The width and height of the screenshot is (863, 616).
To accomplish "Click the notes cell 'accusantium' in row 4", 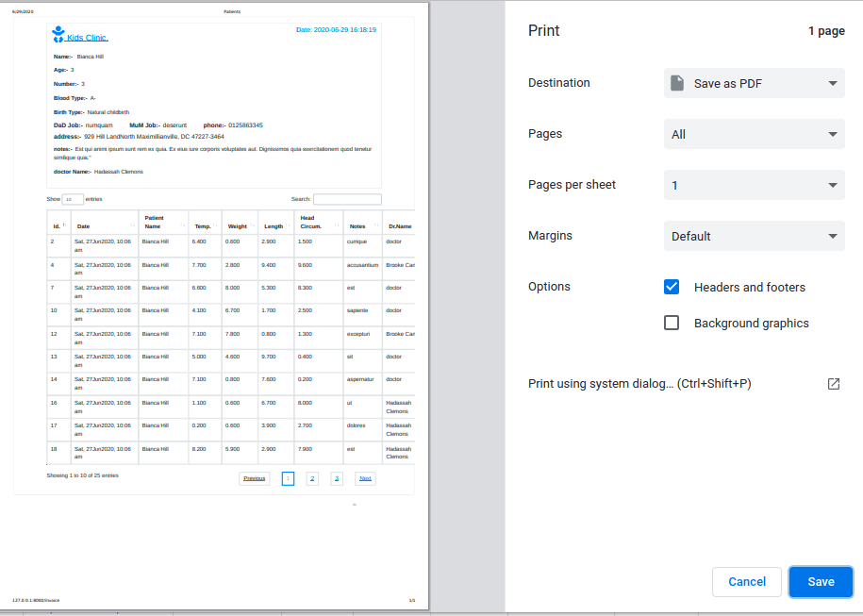I will [x=363, y=265].
